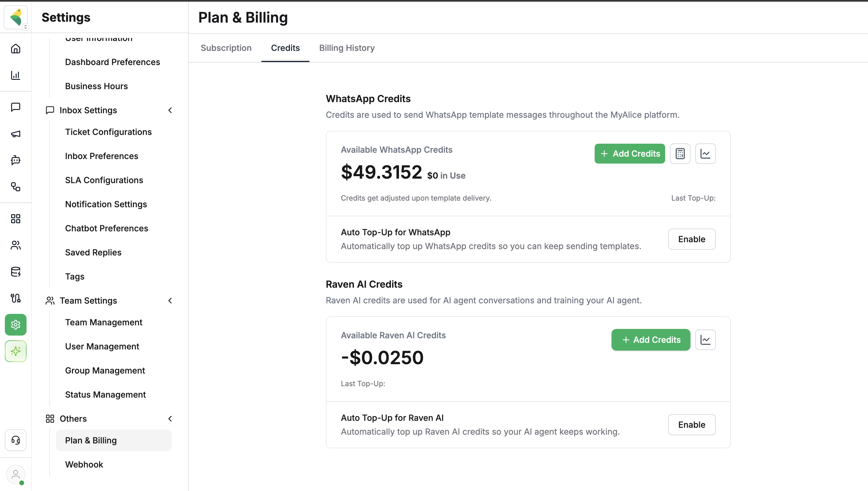This screenshot has height=491, width=868.
Task: Enable Auto Top-Up for WhatsApp
Action: [x=692, y=239]
